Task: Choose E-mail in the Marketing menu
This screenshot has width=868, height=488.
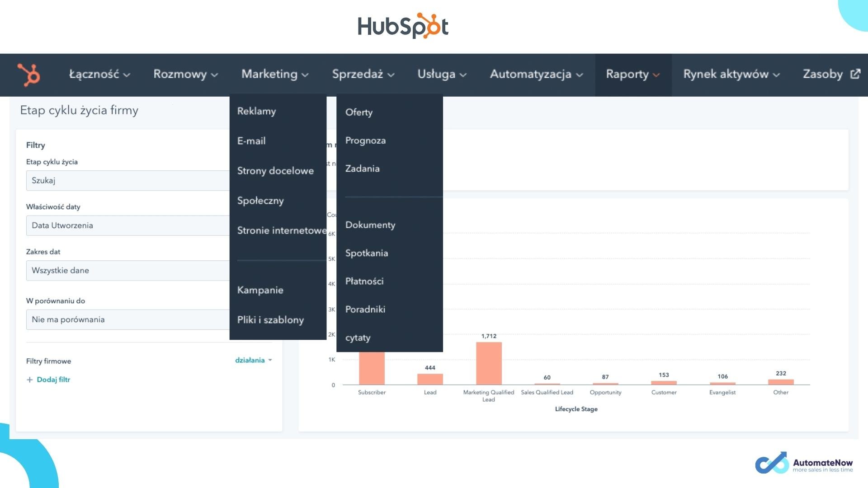Action: click(251, 141)
